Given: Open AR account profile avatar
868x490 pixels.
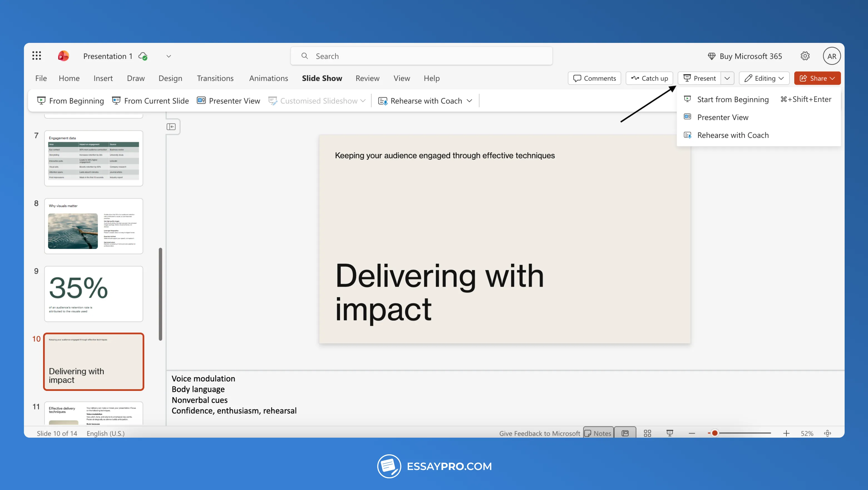Looking at the screenshot, I should (x=831, y=56).
